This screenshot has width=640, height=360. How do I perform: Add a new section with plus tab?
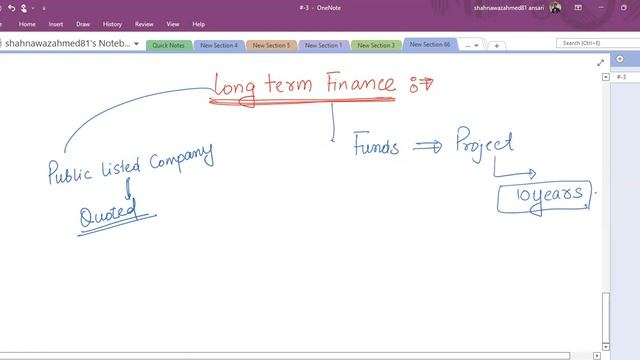497,46
